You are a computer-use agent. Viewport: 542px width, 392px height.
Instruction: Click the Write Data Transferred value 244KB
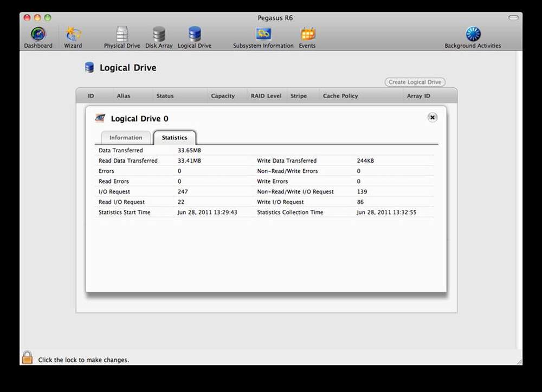(x=365, y=160)
